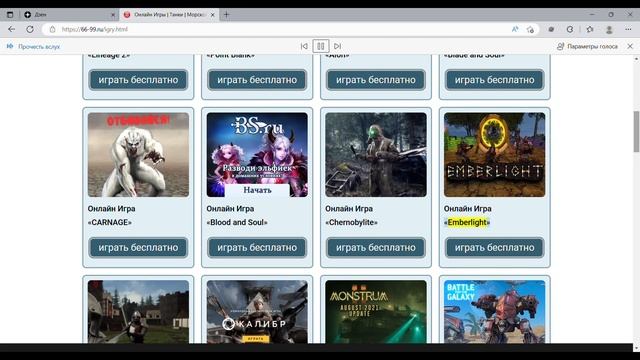The image size is (640, 360).
Task: Open the browser profile icon
Action: 609,29
